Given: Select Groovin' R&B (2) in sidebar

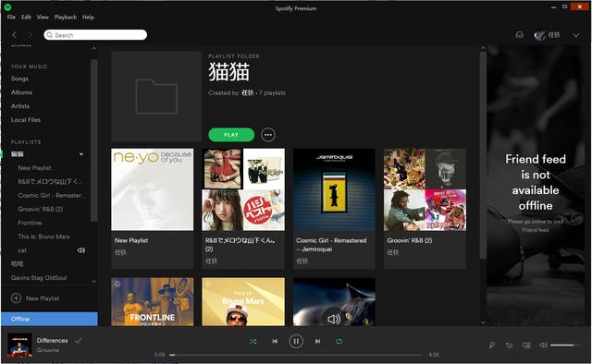Looking at the screenshot, I should (41, 209).
